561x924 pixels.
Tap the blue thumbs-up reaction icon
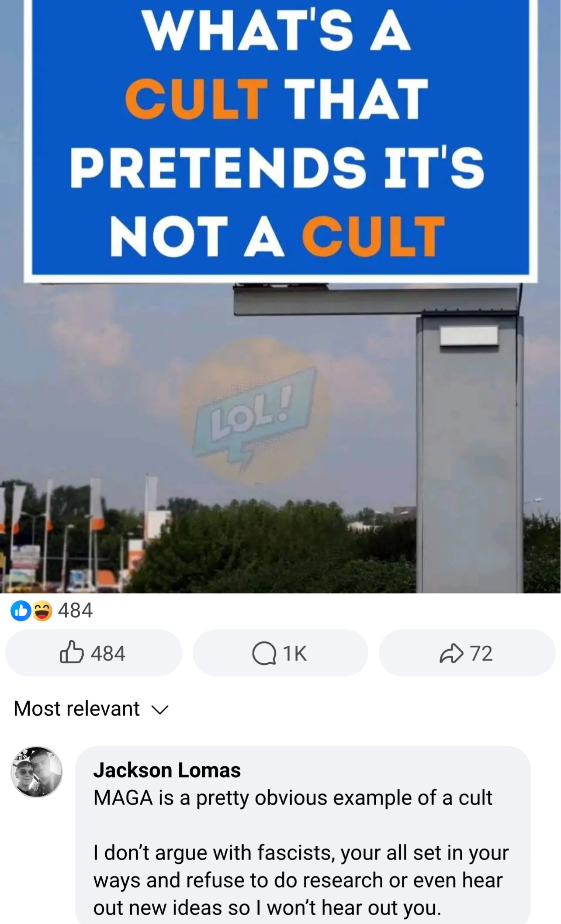click(x=21, y=610)
